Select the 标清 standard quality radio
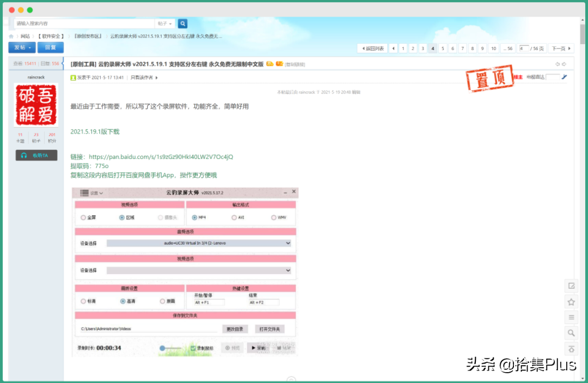588x383 pixels. [83, 301]
